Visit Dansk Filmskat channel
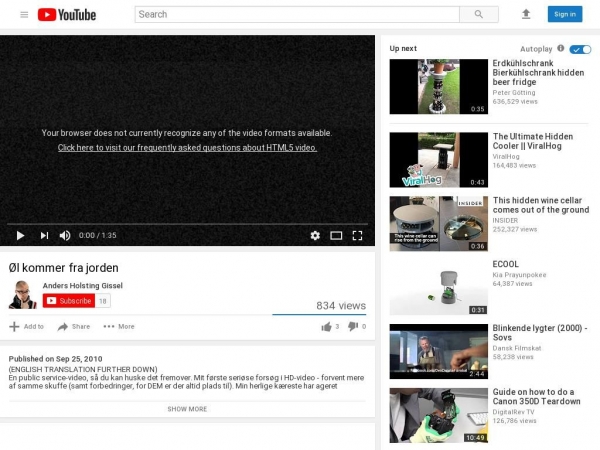This screenshot has height=450, width=600. pyautogui.click(x=517, y=348)
